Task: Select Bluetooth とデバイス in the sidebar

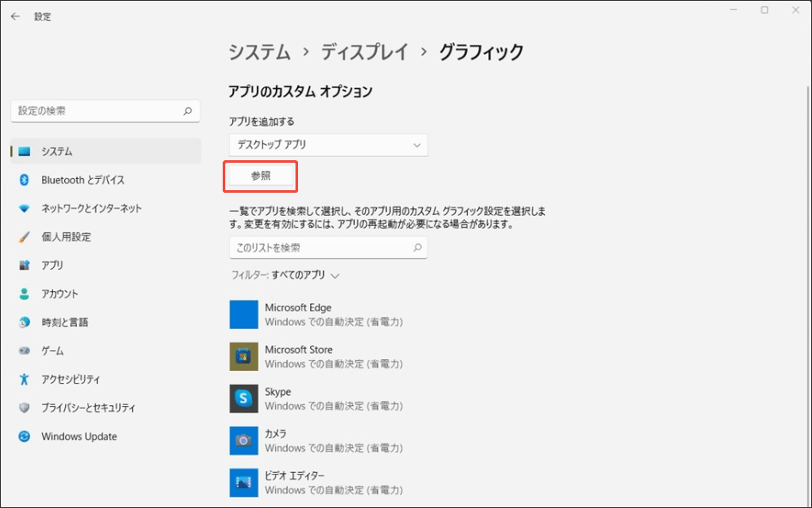Action: pos(83,180)
